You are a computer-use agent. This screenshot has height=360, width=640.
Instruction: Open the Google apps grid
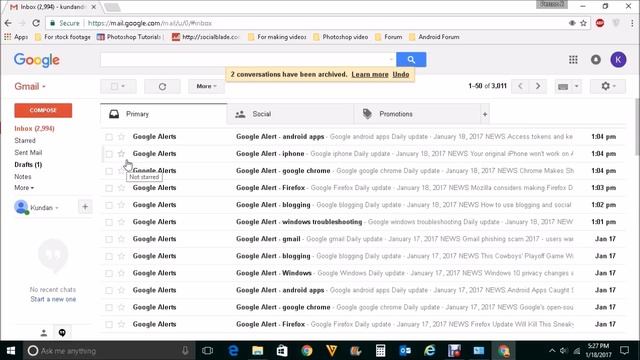coord(573,60)
